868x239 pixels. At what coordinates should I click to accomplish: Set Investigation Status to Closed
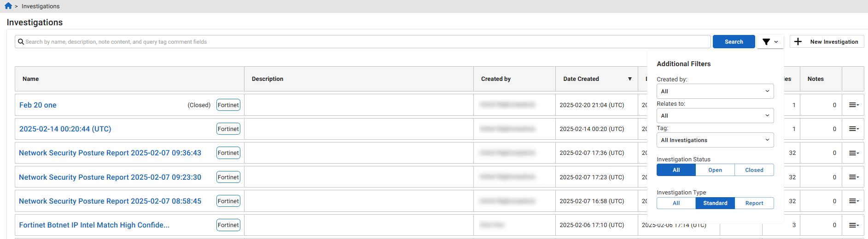pos(754,170)
